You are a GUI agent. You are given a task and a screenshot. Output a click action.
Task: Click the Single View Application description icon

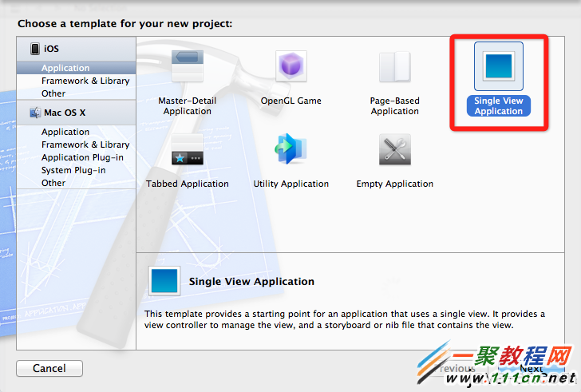pyautogui.click(x=164, y=281)
